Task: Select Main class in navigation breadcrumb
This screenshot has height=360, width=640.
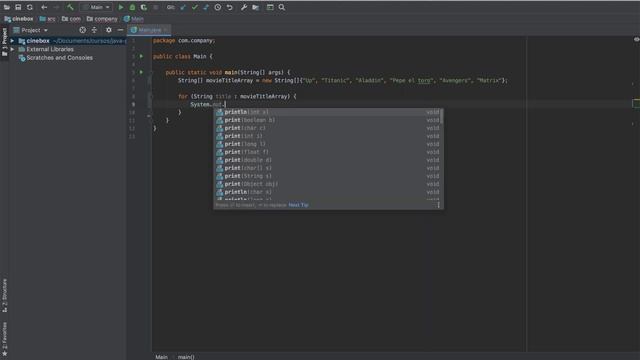Action: [x=133, y=19]
